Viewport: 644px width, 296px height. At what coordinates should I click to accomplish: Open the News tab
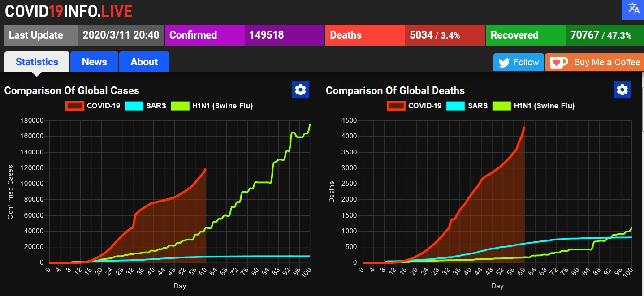(94, 62)
